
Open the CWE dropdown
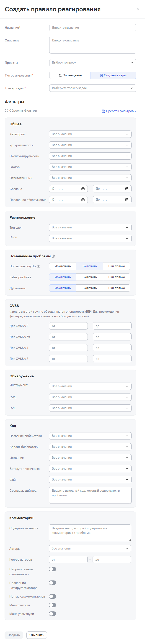click(x=90, y=397)
